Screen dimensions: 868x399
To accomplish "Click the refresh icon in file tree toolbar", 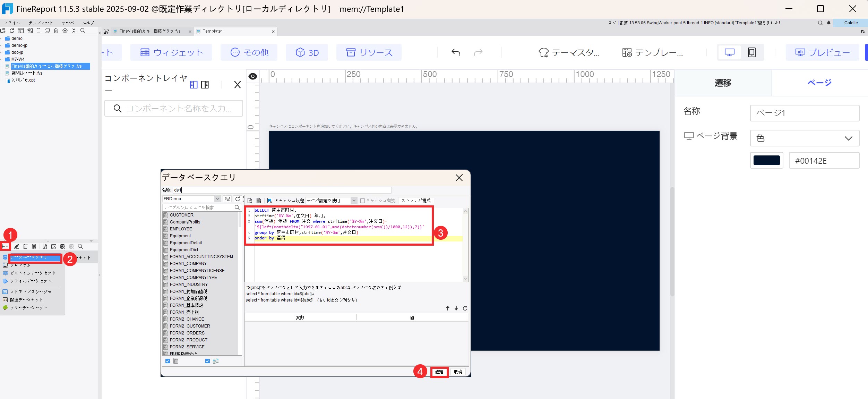I will (x=12, y=31).
